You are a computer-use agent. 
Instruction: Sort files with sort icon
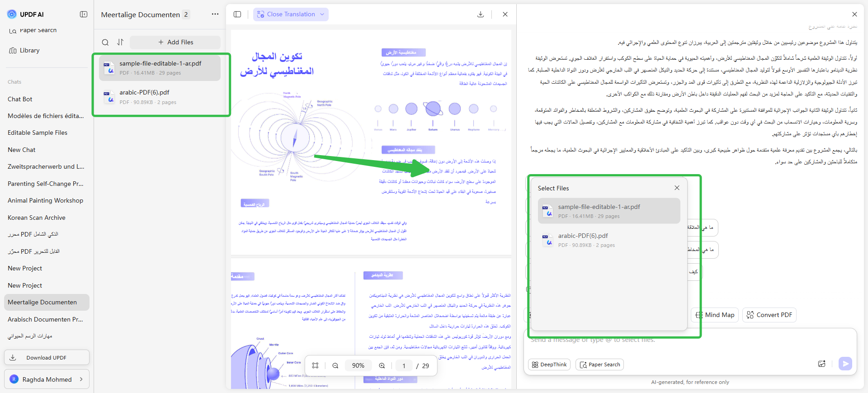click(x=120, y=42)
